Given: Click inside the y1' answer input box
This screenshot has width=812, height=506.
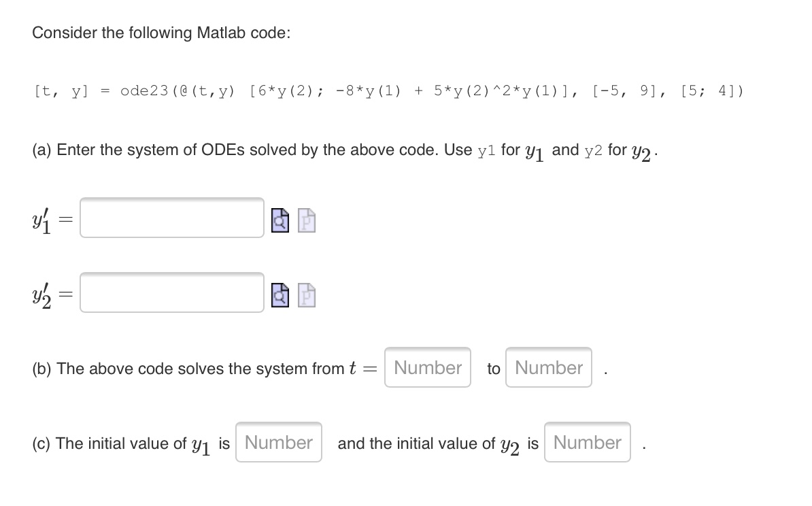Looking at the screenshot, I should click(170, 218).
